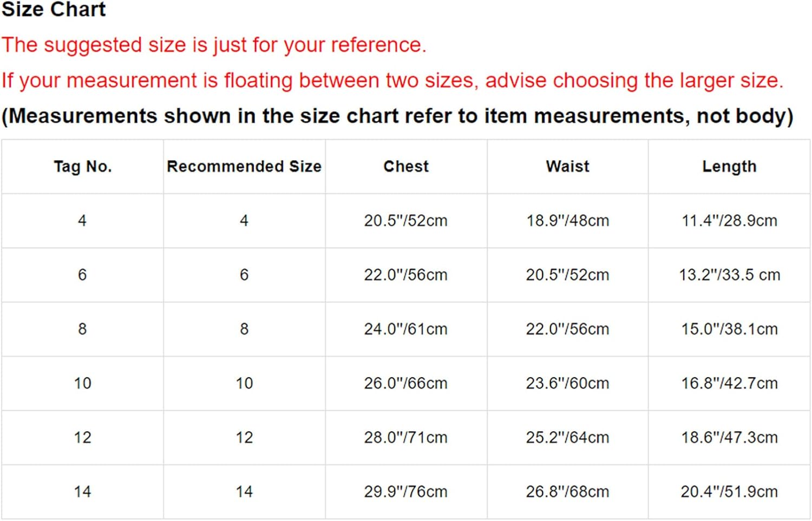This screenshot has height=521, width=812.
Task: Select the 28.0"/71cm chest cell
Action: [406, 437]
